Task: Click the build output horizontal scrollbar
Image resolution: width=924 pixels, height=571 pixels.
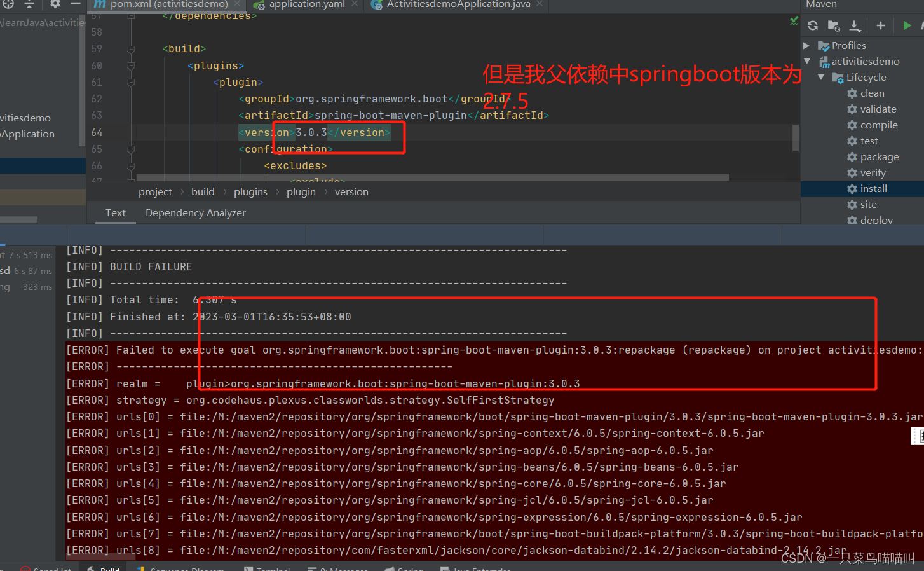Action: click(x=100, y=556)
